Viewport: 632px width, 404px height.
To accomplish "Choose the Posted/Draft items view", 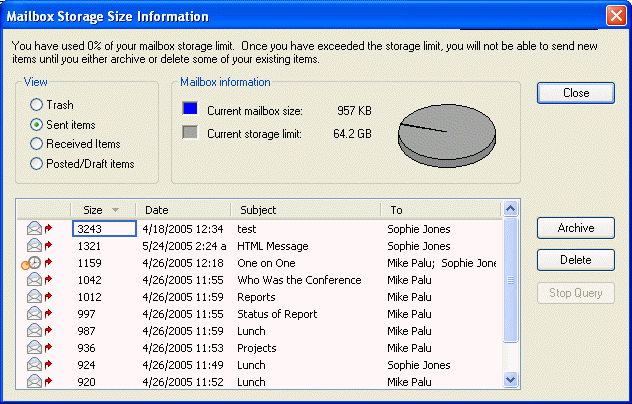I will pos(37,164).
